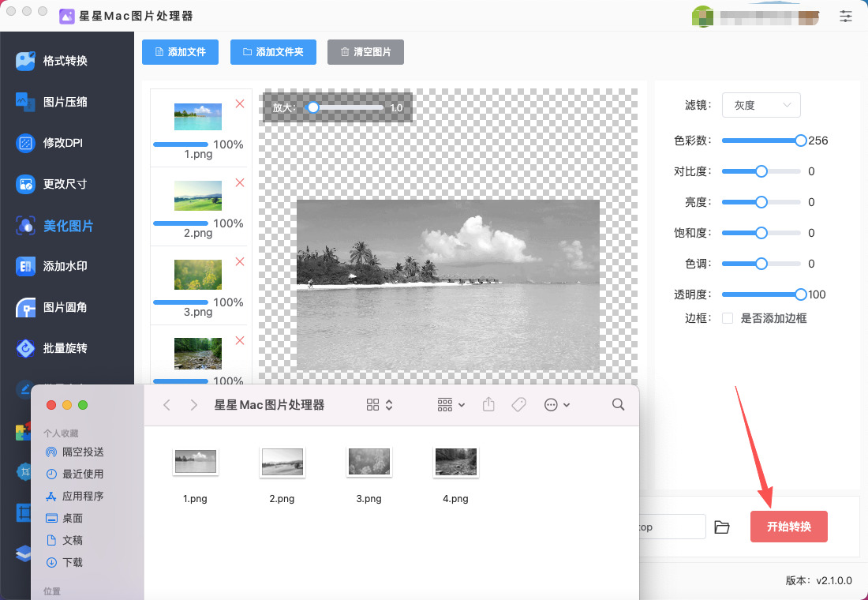Click the 开始转换 button
The width and height of the screenshot is (868, 600).
pos(788,527)
